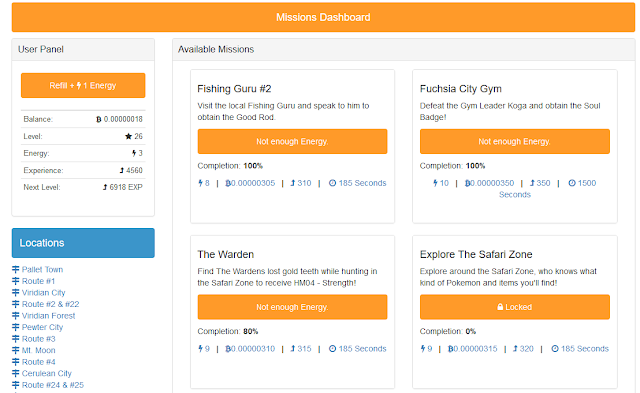Click the User Panel heading

pos(41,49)
